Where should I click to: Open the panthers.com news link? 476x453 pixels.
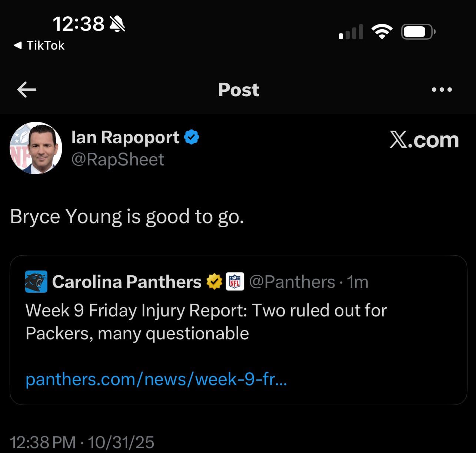click(x=156, y=379)
